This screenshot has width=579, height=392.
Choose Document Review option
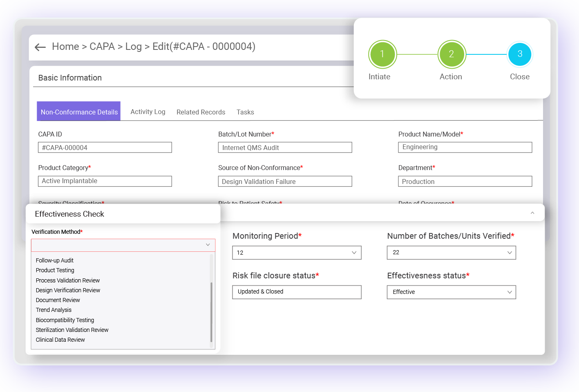tap(58, 300)
